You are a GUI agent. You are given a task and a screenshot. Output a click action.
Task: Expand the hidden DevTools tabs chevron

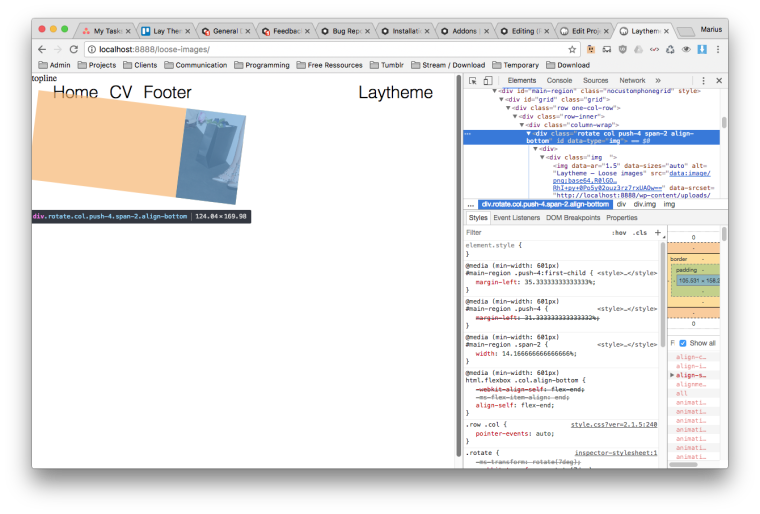658,80
